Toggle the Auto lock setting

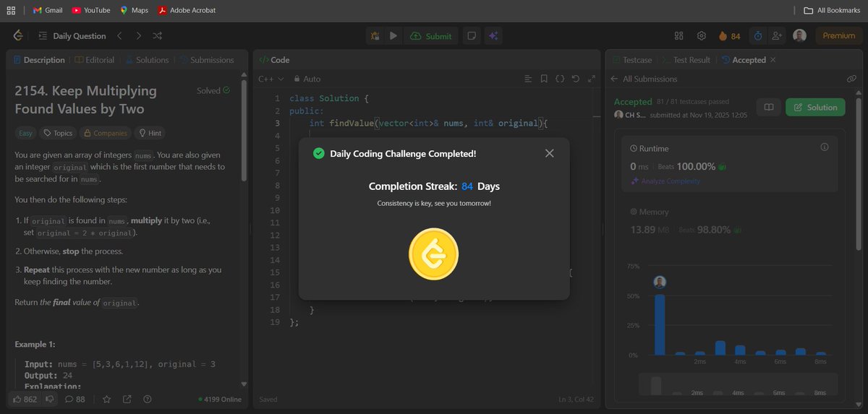[307, 79]
